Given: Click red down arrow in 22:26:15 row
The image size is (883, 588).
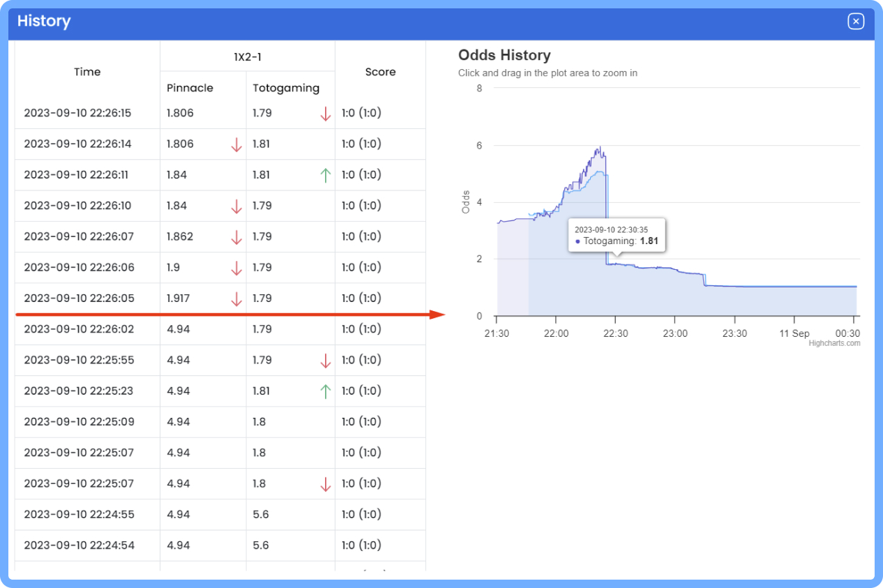Looking at the screenshot, I should click(325, 114).
